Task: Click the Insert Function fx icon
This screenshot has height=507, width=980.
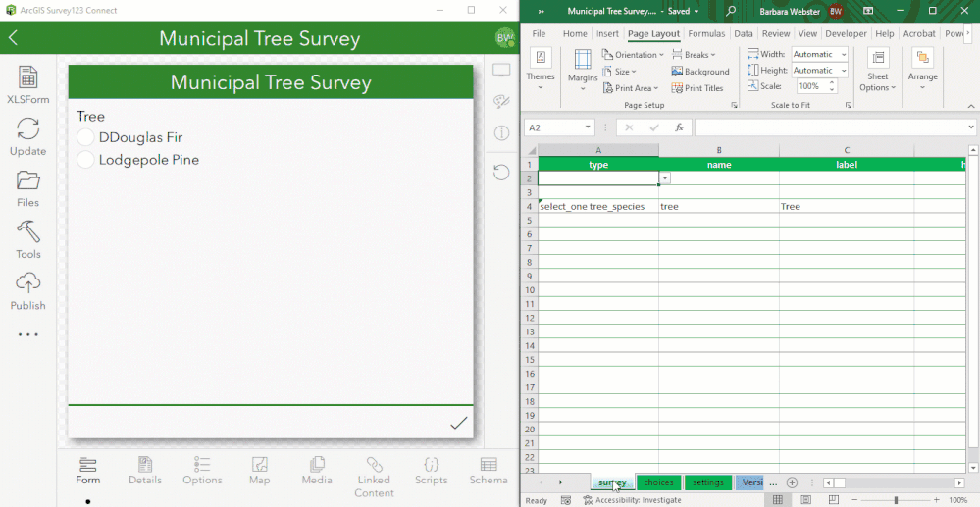Action: [679, 127]
